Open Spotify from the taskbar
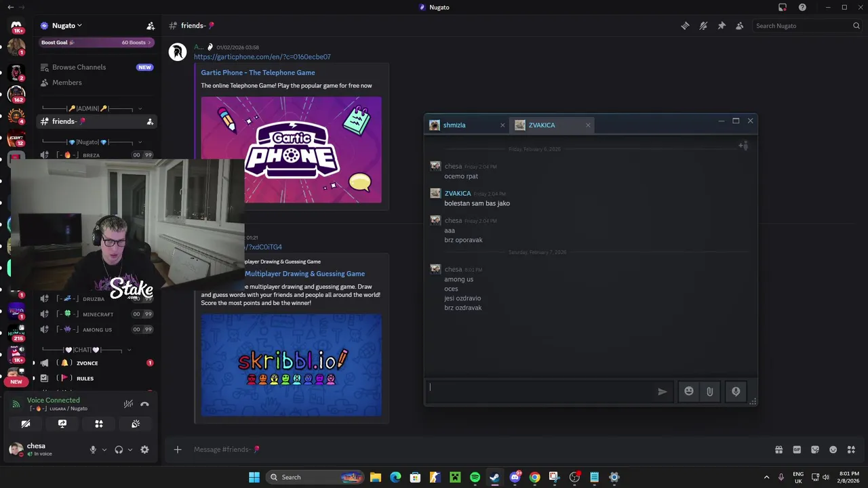Image resolution: width=868 pixels, height=488 pixels. tap(475, 477)
